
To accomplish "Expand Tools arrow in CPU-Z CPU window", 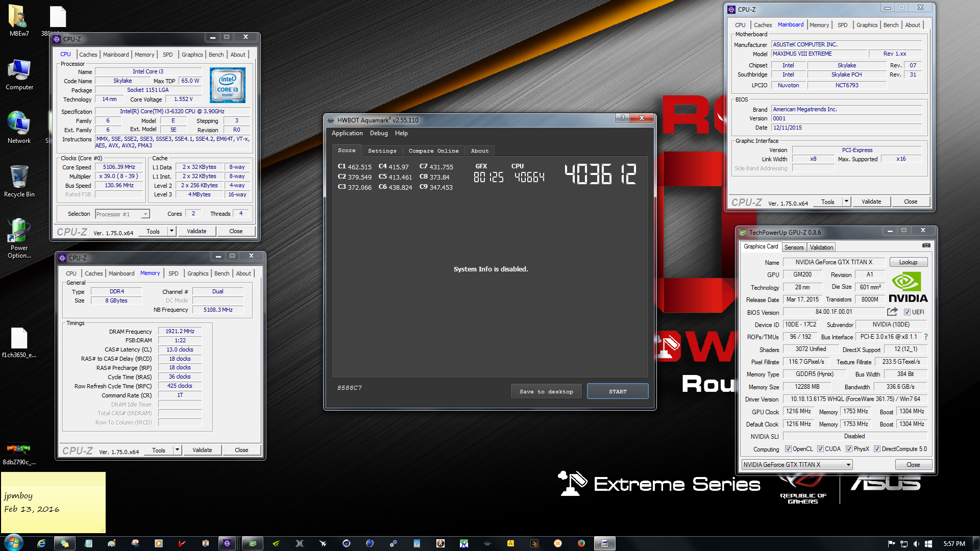I will [x=171, y=231].
